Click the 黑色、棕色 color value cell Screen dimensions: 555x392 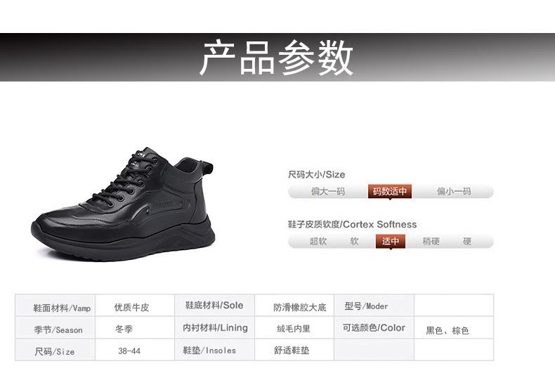(454, 327)
